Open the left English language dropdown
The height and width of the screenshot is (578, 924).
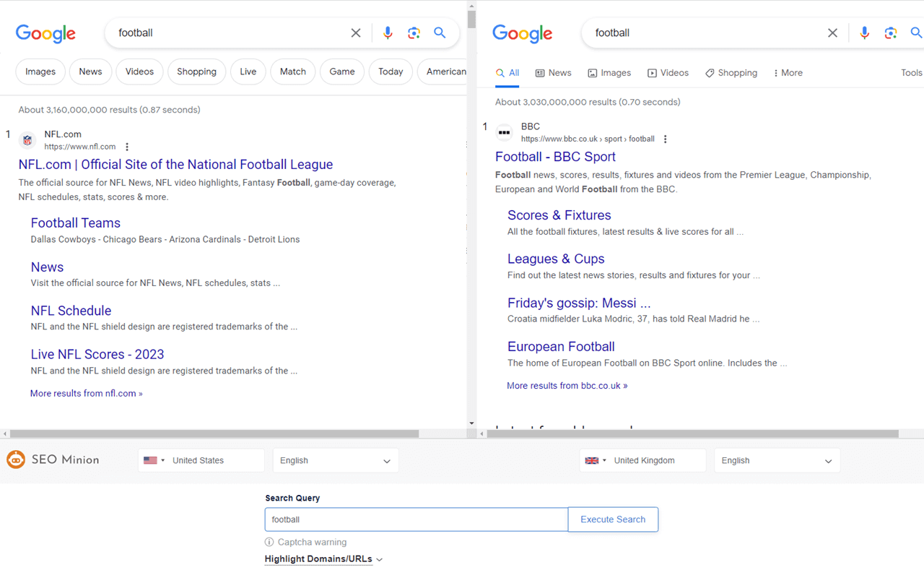pyautogui.click(x=336, y=460)
